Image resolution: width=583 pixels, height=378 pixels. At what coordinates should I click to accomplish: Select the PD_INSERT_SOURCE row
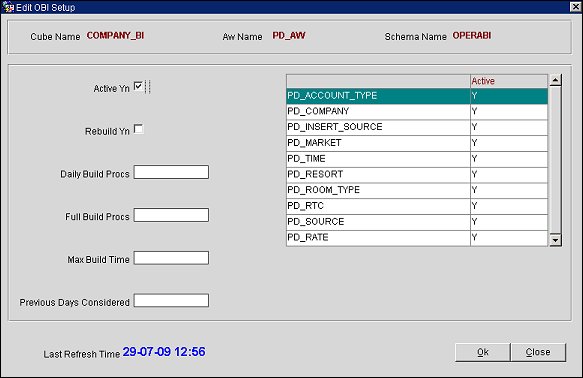(x=417, y=127)
